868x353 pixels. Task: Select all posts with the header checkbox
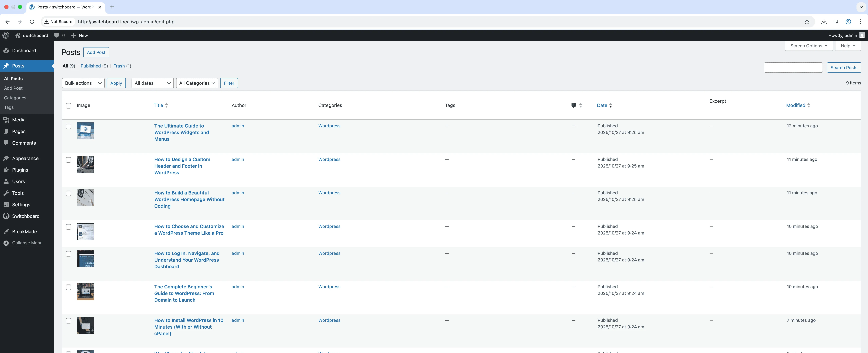(68, 106)
